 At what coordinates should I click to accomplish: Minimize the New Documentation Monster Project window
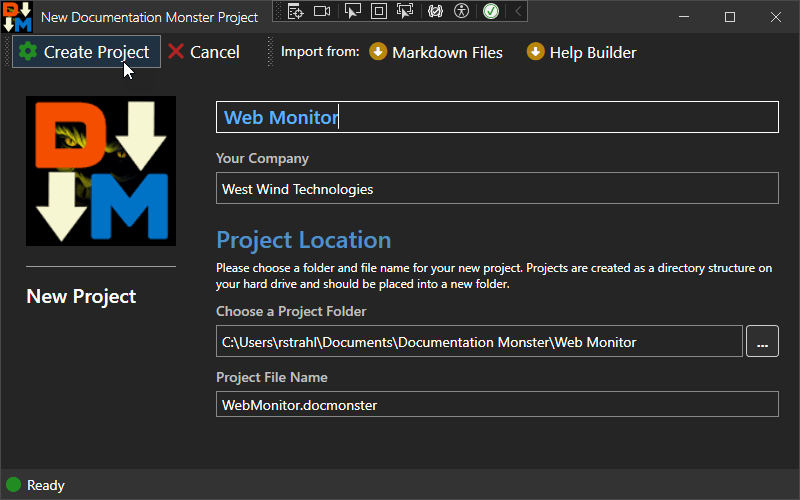pos(684,17)
